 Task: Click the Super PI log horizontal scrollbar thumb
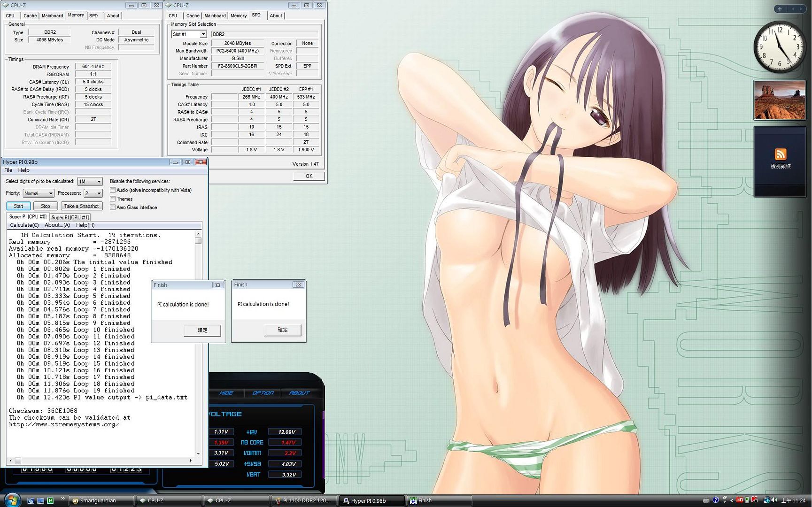(x=18, y=461)
